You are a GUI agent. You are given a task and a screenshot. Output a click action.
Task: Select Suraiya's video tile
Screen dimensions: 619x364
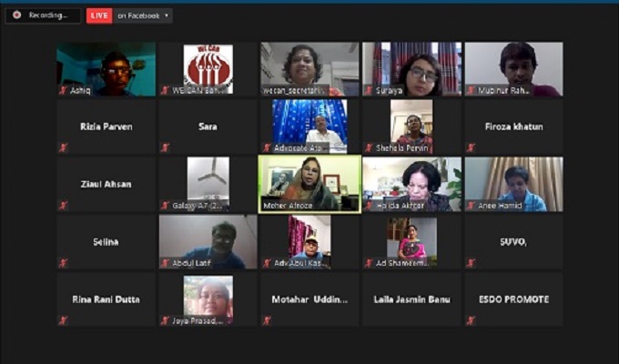pos(411,69)
